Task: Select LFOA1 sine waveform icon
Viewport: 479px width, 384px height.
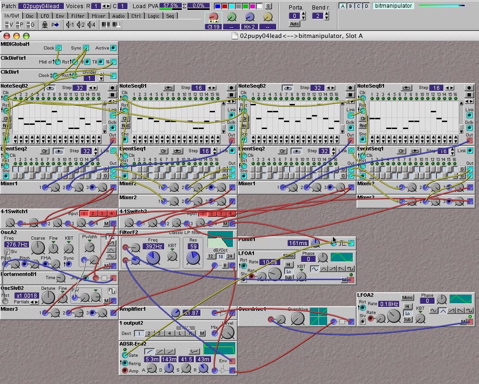Action: tap(314, 268)
